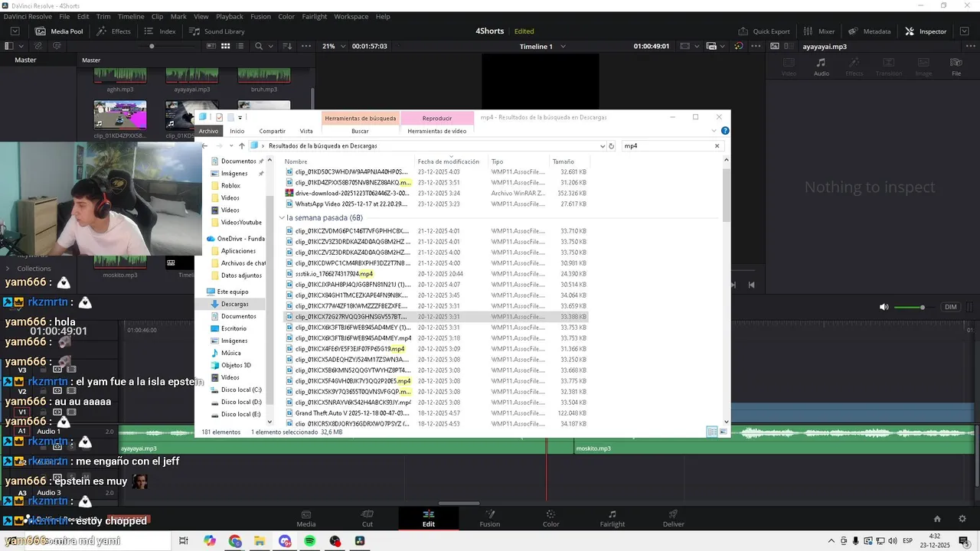
Task: Open the viewer zoom 21% dropdown
Action: point(334,46)
